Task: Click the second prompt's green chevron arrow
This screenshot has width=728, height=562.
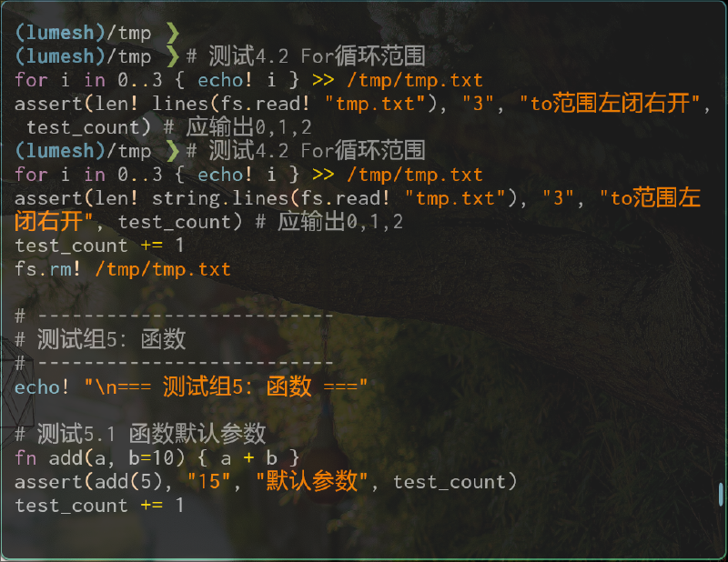Action: [173, 56]
